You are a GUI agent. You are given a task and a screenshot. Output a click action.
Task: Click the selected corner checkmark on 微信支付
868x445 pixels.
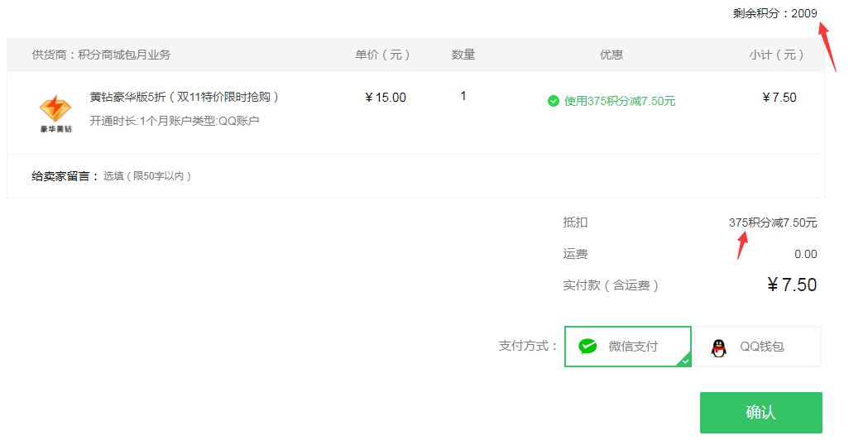tap(685, 361)
